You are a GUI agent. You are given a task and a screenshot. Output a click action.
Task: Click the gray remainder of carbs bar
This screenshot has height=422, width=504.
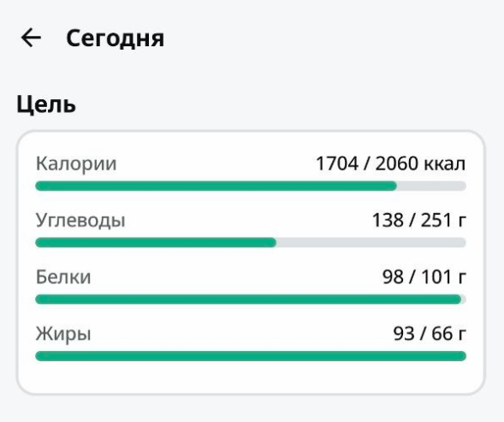coord(371,242)
